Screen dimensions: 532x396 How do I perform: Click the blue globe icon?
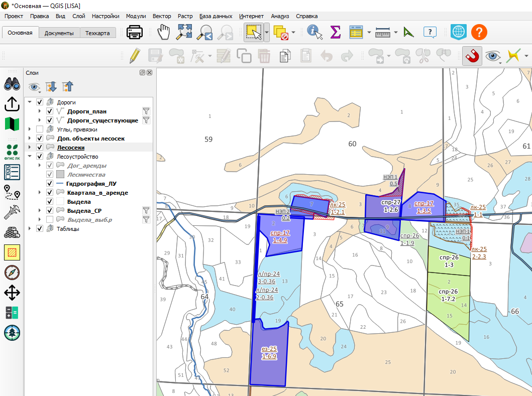pos(458,32)
